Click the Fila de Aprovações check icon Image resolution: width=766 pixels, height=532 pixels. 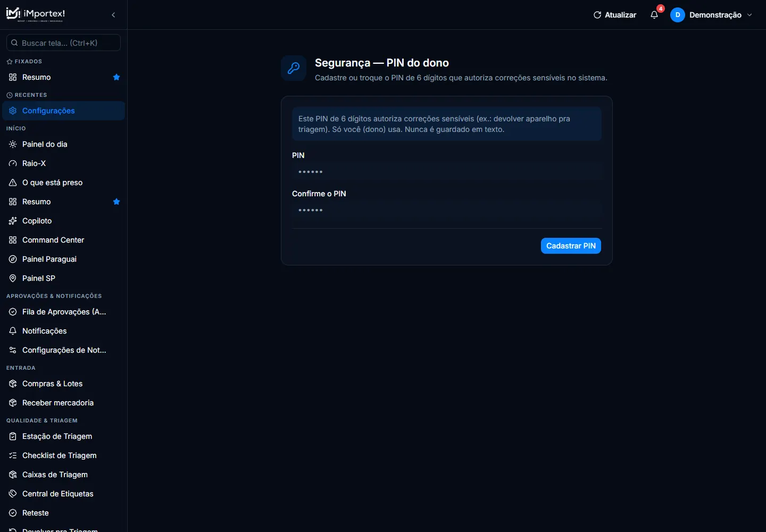pos(13,312)
